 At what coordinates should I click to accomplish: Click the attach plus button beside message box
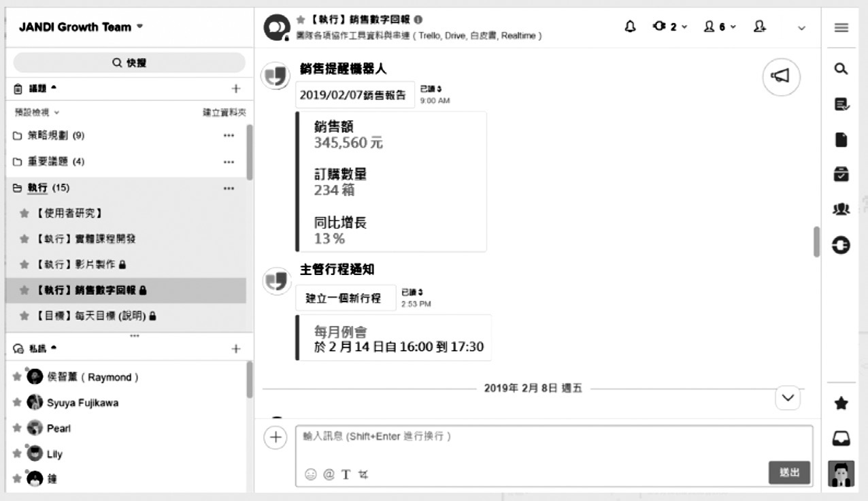pos(275,438)
